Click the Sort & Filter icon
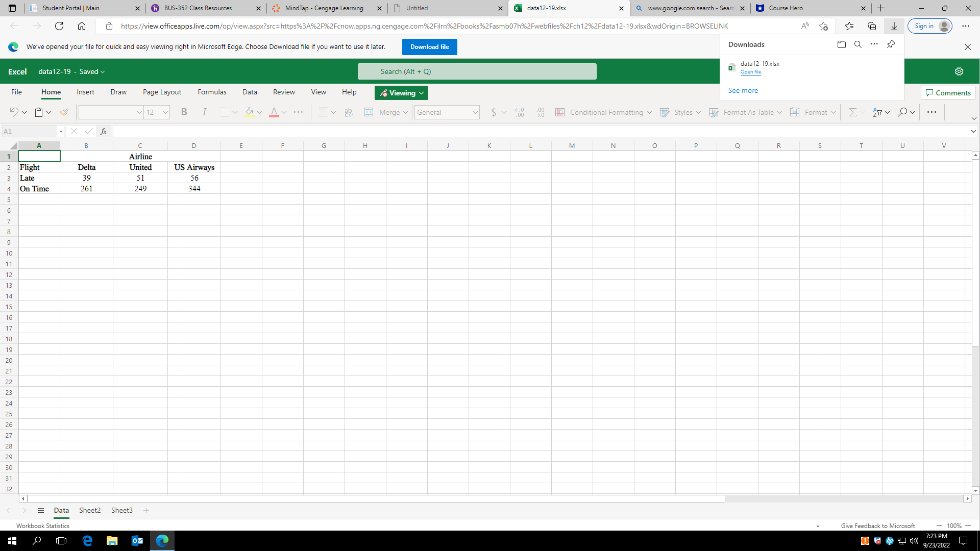 coord(878,112)
